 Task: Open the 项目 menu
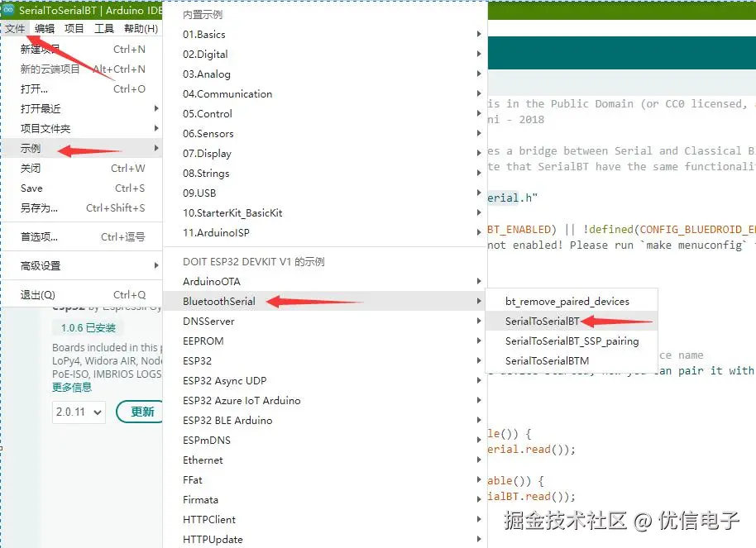[x=74, y=28]
